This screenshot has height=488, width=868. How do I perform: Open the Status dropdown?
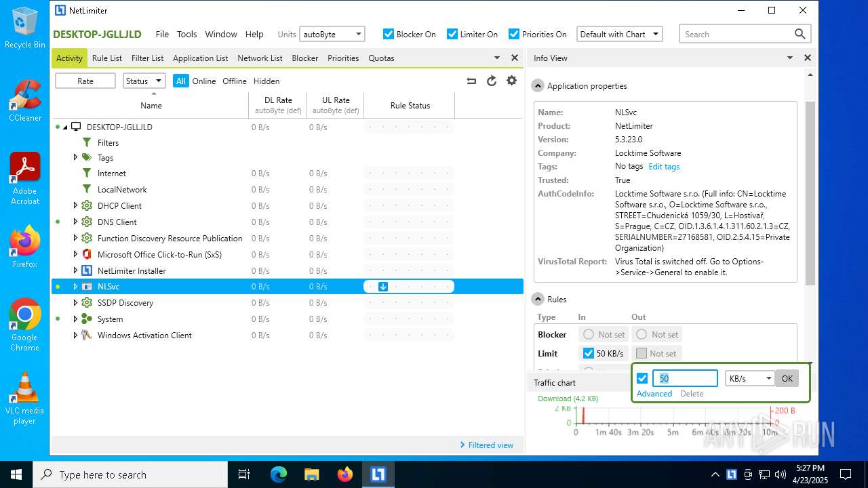coord(144,81)
